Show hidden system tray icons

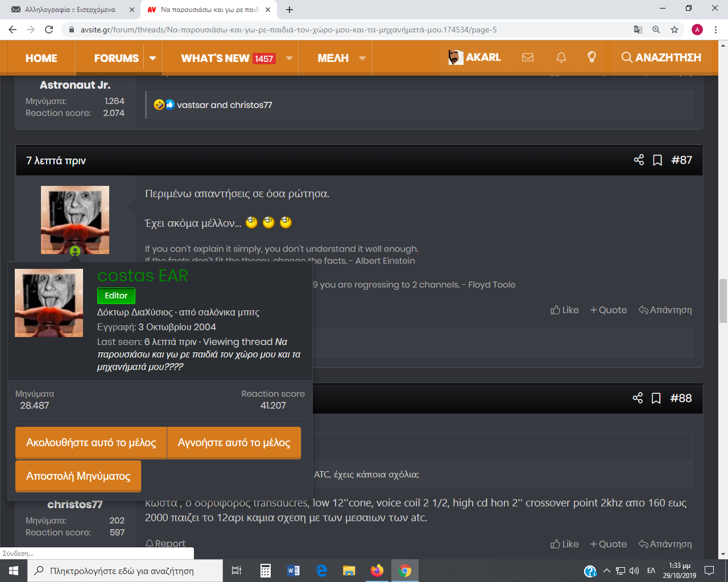[606, 571]
